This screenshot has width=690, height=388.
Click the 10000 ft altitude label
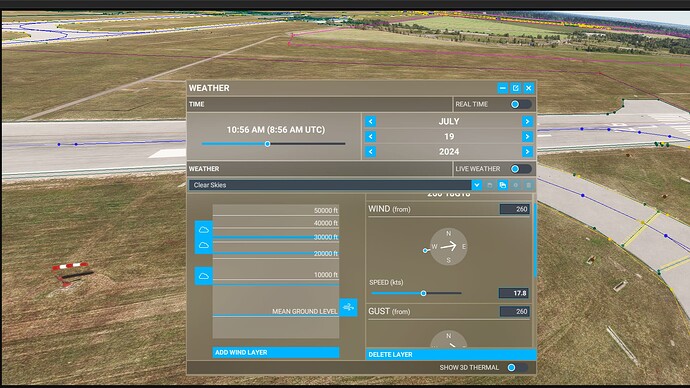pyautogui.click(x=326, y=275)
